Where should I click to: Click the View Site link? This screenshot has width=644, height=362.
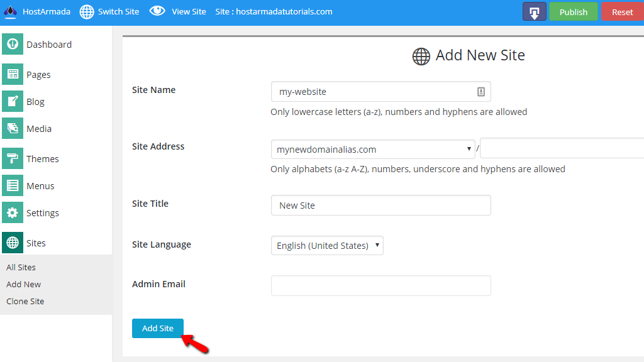[189, 12]
